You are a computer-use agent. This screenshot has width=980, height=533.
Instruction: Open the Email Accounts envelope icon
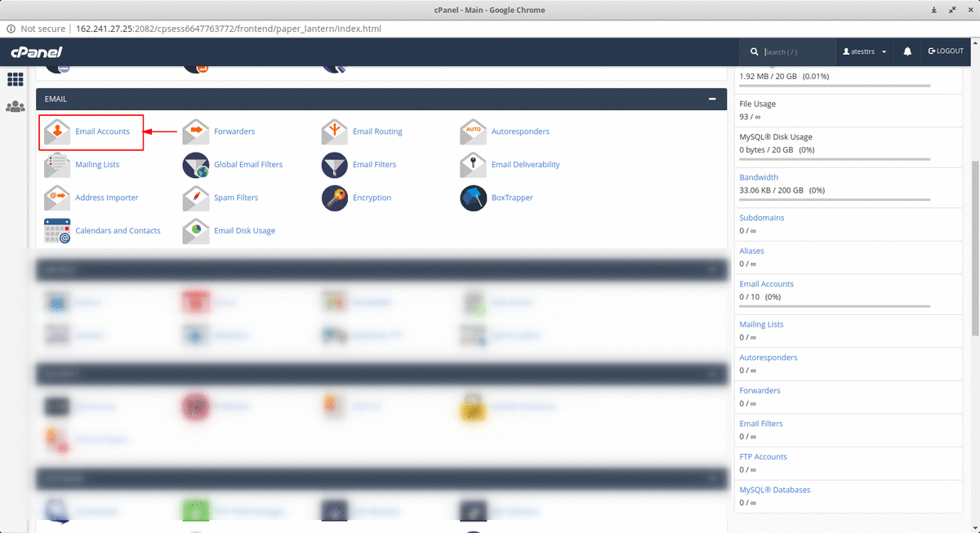(56, 131)
